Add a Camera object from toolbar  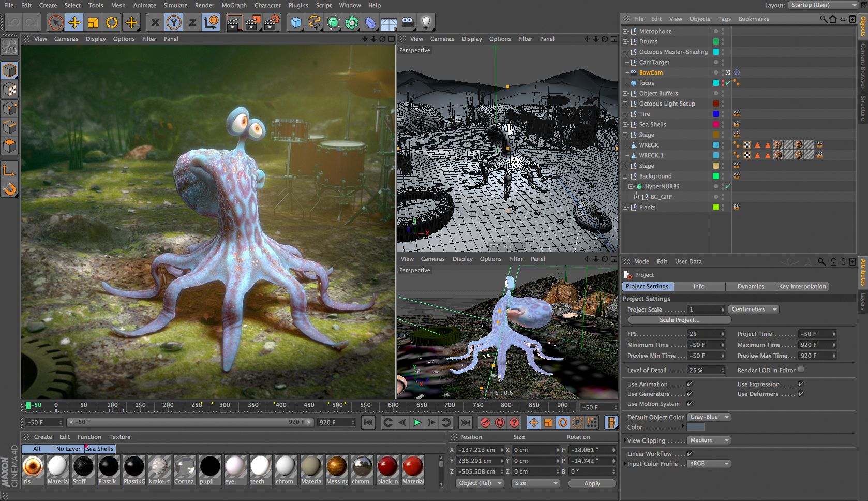coord(408,22)
